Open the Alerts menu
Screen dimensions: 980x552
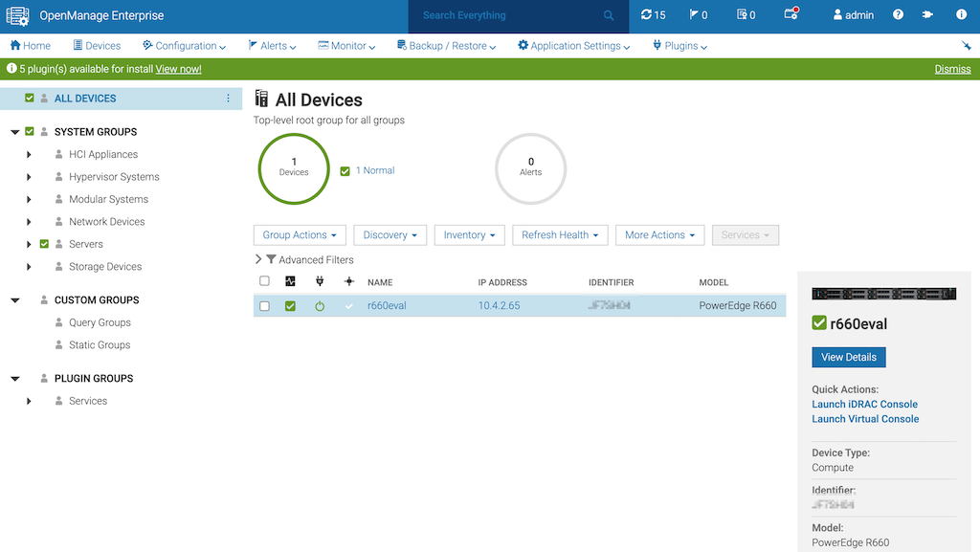click(273, 46)
